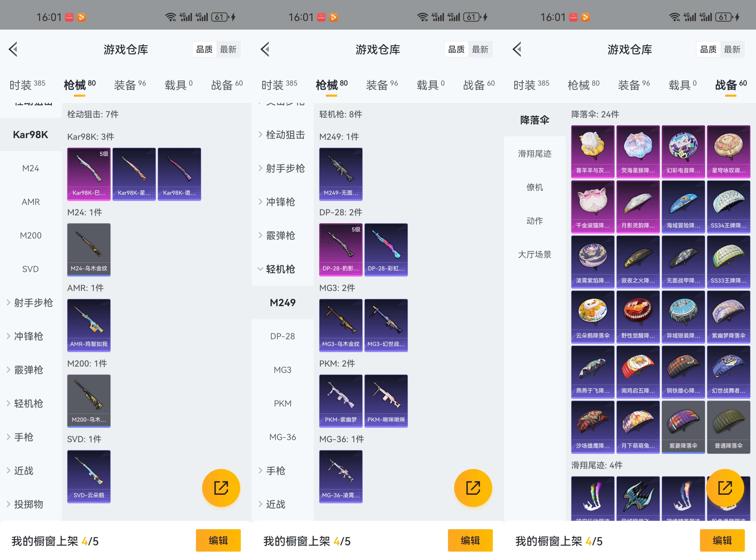This screenshot has height=560, width=756.
Task: Select the 普通降落伞 parachute
Action: coord(728,427)
